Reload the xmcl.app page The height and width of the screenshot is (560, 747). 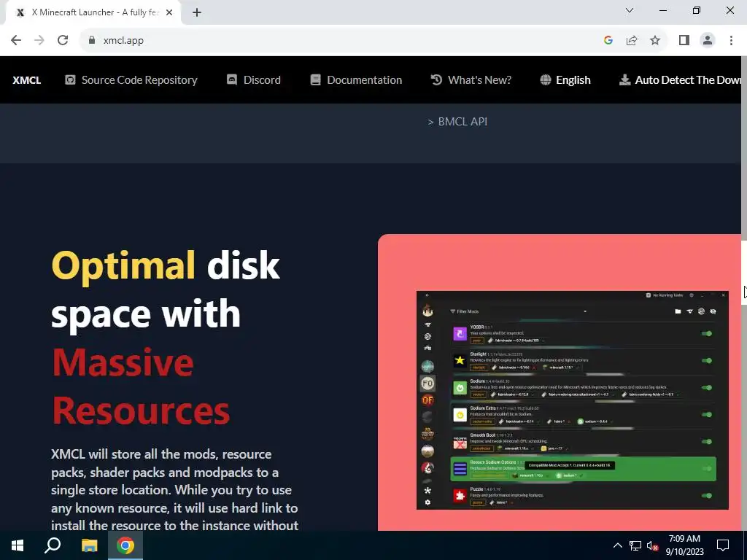pos(63,41)
